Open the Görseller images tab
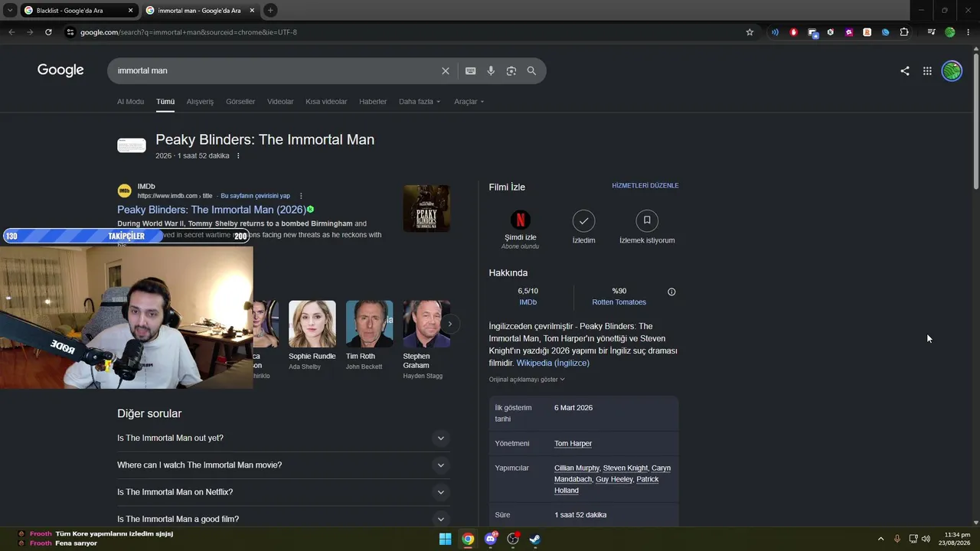980x551 pixels. (x=240, y=102)
